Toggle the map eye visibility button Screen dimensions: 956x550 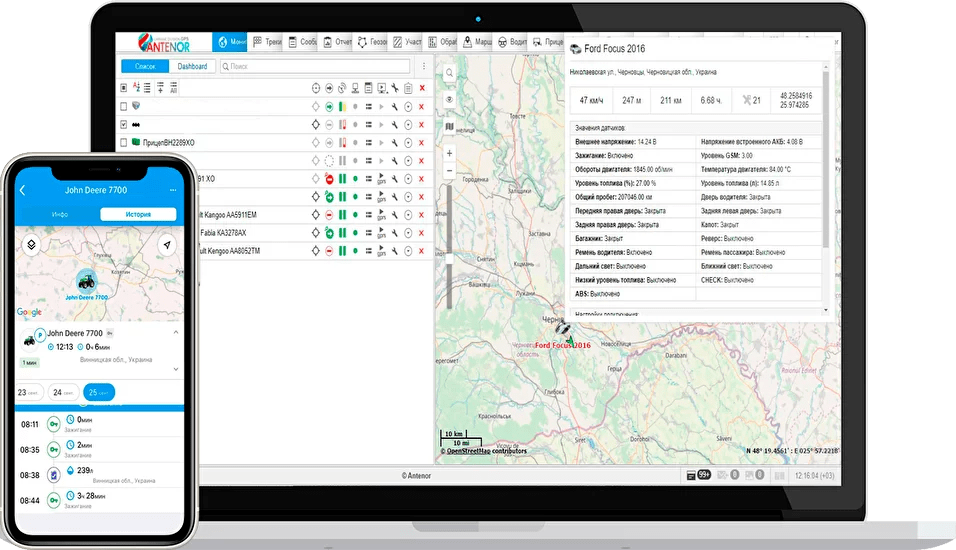(x=449, y=99)
